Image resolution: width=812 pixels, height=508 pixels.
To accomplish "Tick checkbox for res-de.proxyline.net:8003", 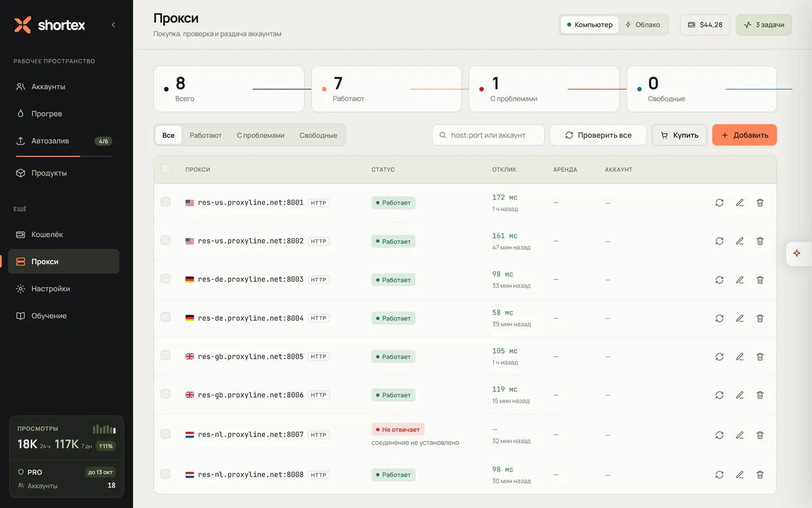I will [166, 279].
